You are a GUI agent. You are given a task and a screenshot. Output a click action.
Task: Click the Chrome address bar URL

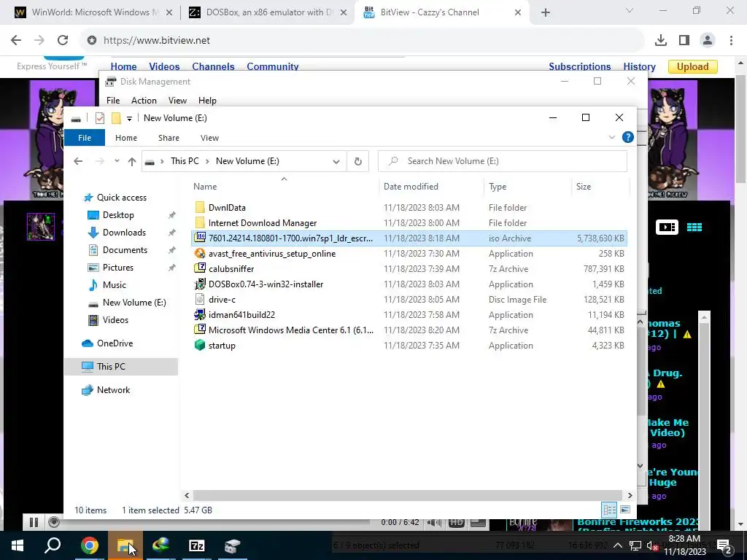[x=157, y=41]
